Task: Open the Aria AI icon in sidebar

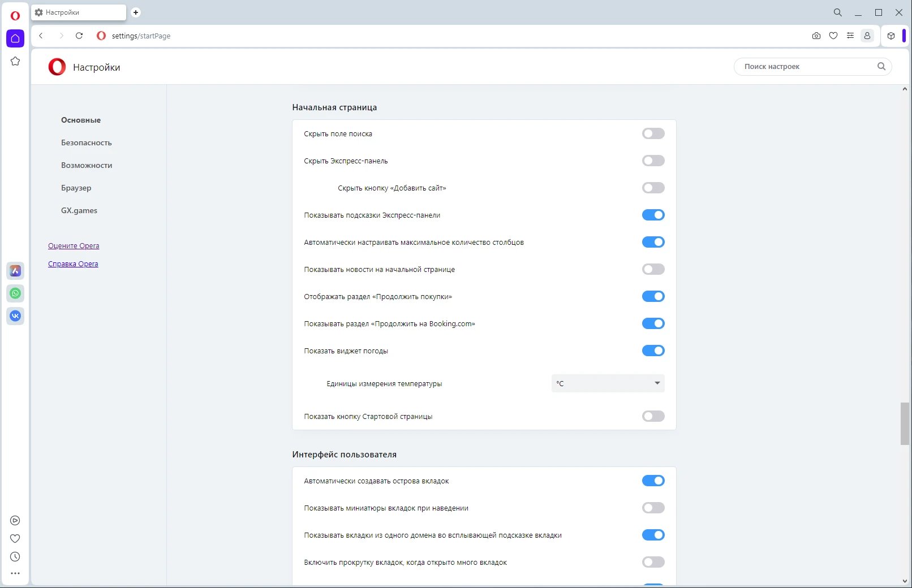Action: [15, 271]
